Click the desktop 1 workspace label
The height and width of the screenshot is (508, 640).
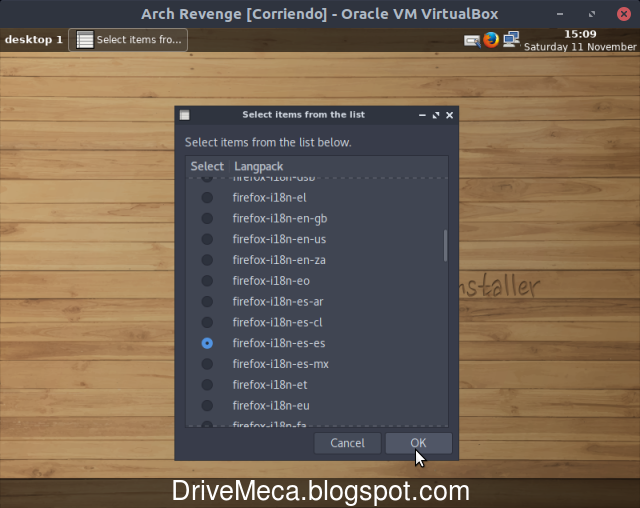click(33, 40)
